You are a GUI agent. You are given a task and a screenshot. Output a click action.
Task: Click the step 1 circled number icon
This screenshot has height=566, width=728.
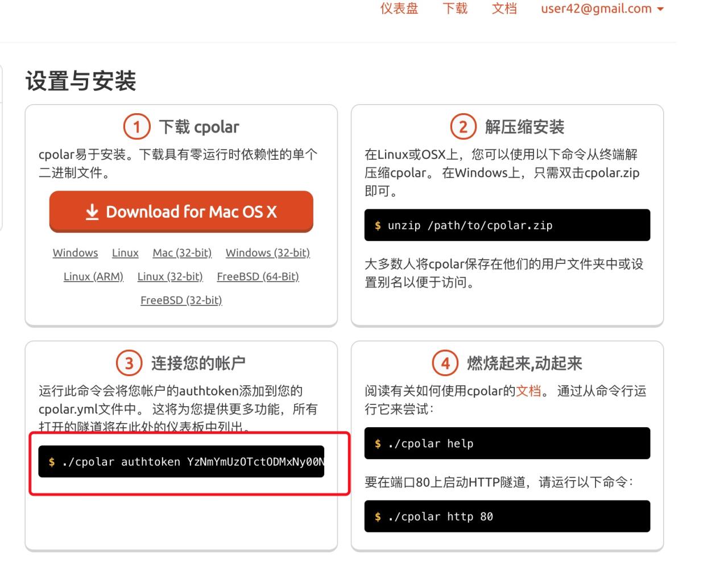pos(136,126)
